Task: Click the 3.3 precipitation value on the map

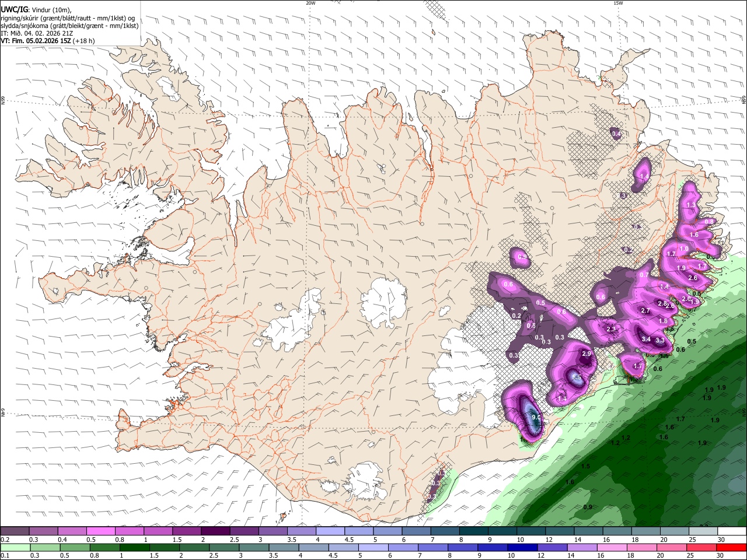Action: point(660,340)
